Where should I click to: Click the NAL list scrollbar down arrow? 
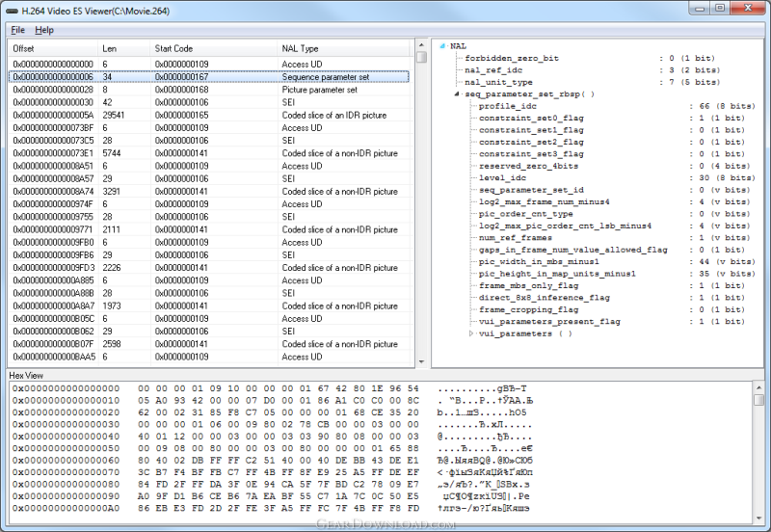pyautogui.click(x=421, y=361)
